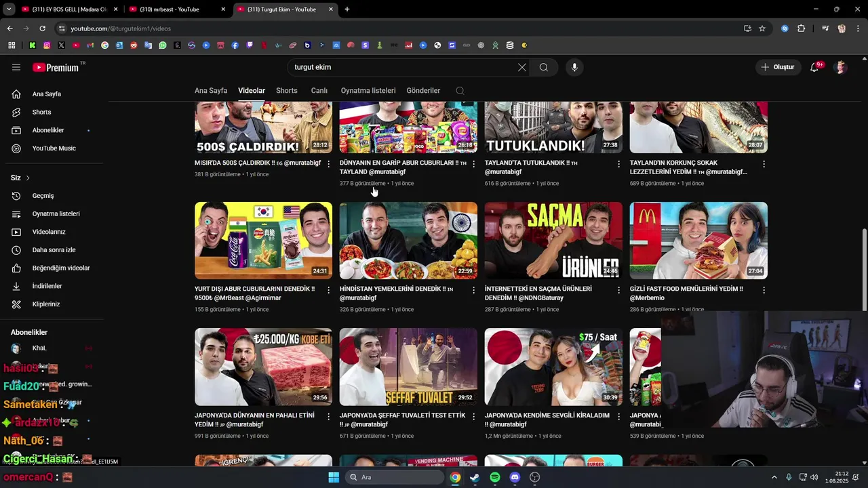Open more options for MISIR'DA 500$ ÇALDIRDIK video
Viewport: 868px width, 488px height.
pos(329,164)
